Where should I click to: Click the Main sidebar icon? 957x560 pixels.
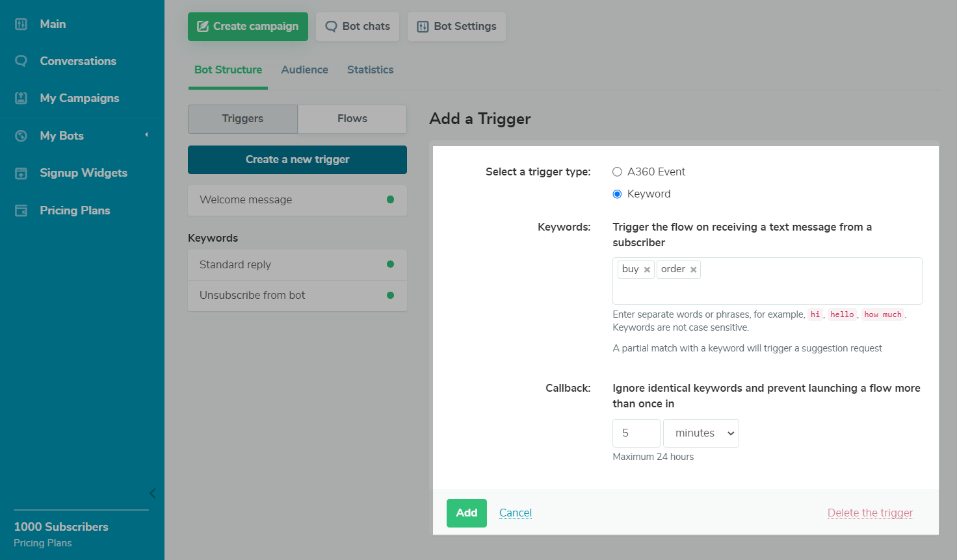(21, 25)
